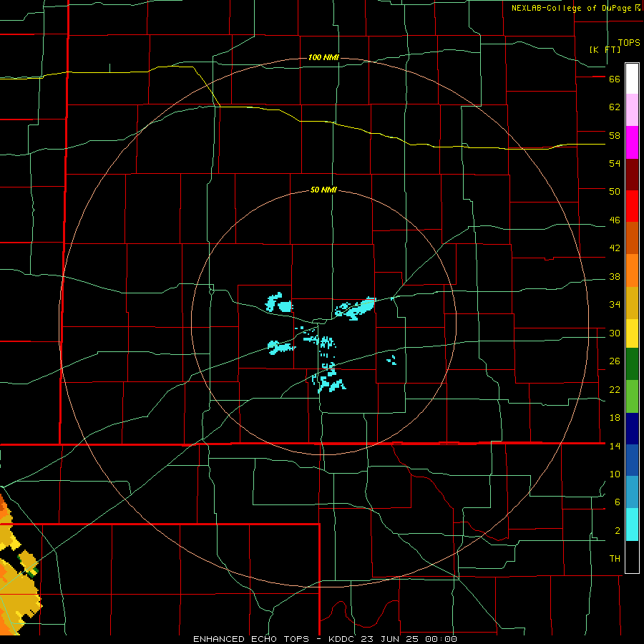644x644 pixels.
Task: Click the "100 NMI" range ring label
Action: tap(323, 57)
